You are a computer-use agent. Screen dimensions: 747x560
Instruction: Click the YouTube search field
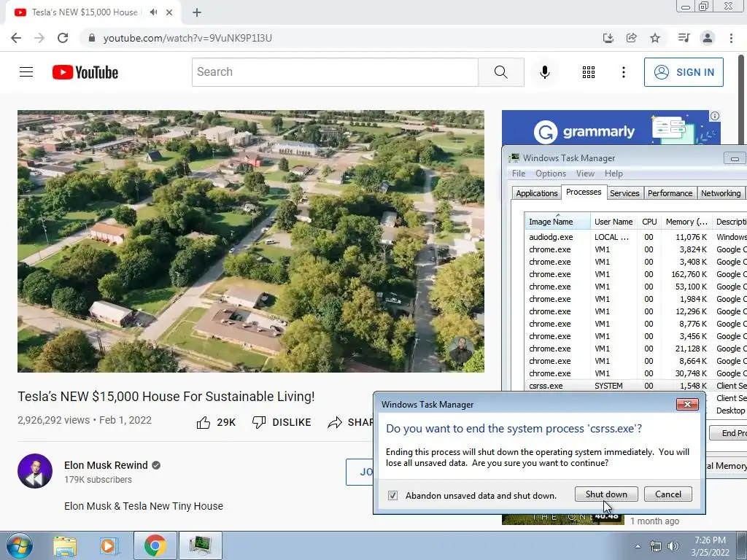click(335, 72)
